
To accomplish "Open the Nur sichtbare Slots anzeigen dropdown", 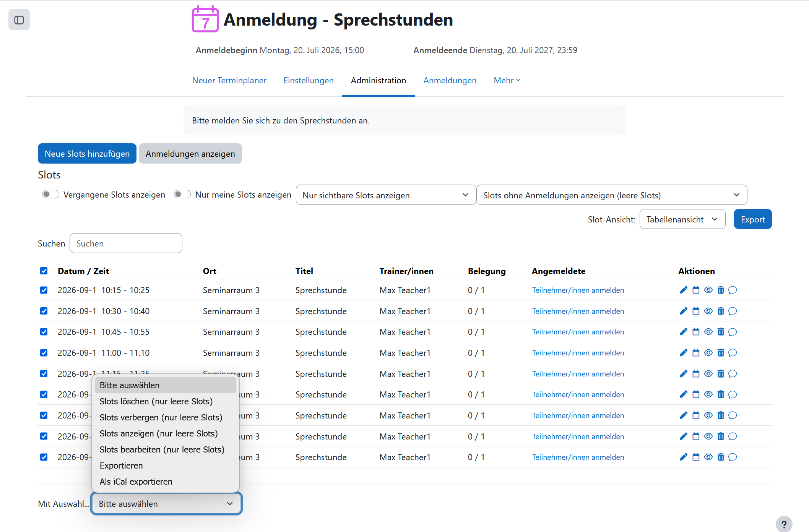I will pos(386,195).
